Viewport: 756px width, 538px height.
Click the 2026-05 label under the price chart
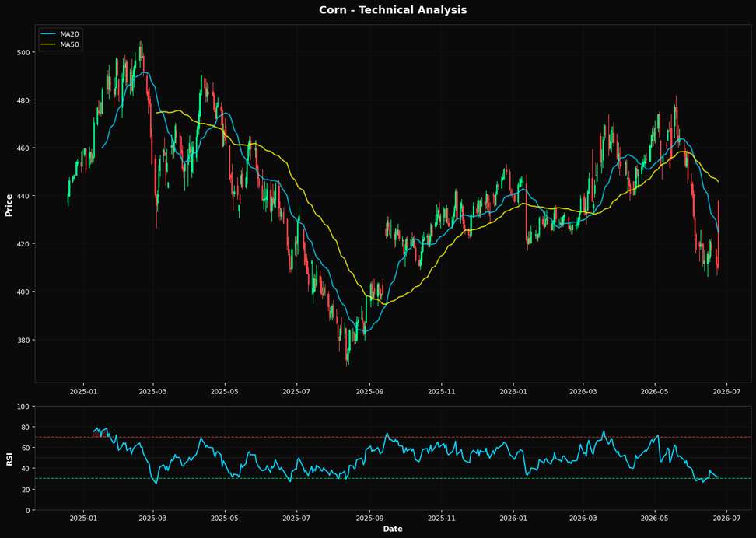click(655, 392)
